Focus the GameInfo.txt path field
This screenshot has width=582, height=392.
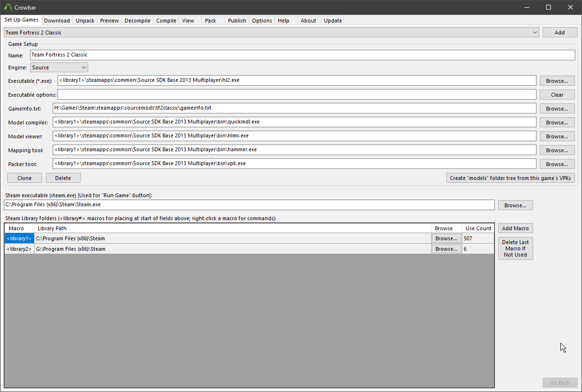click(x=295, y=108)
